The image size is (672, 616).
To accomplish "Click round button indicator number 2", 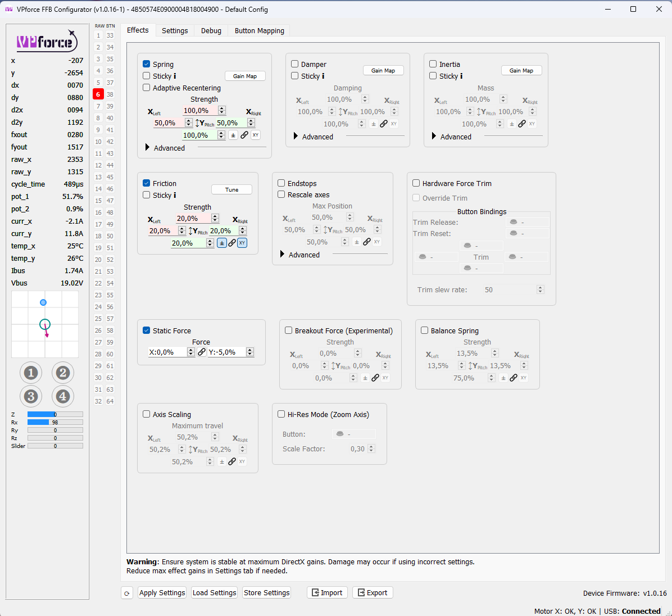I will pyautogui.click(x=63, y=373).
